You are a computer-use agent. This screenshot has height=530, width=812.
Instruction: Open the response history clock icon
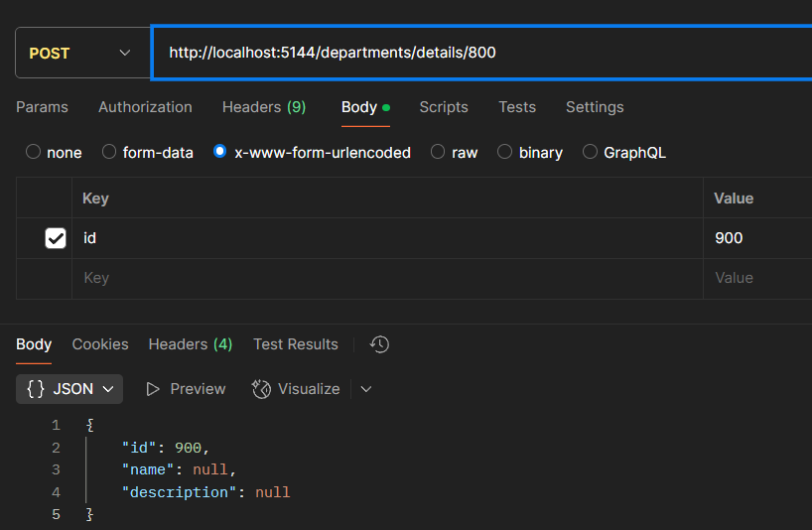click(379, 344)
